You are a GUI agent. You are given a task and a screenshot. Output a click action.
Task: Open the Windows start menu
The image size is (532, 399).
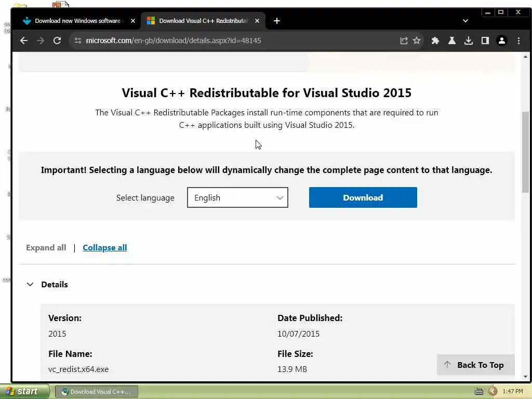(24, 392)
